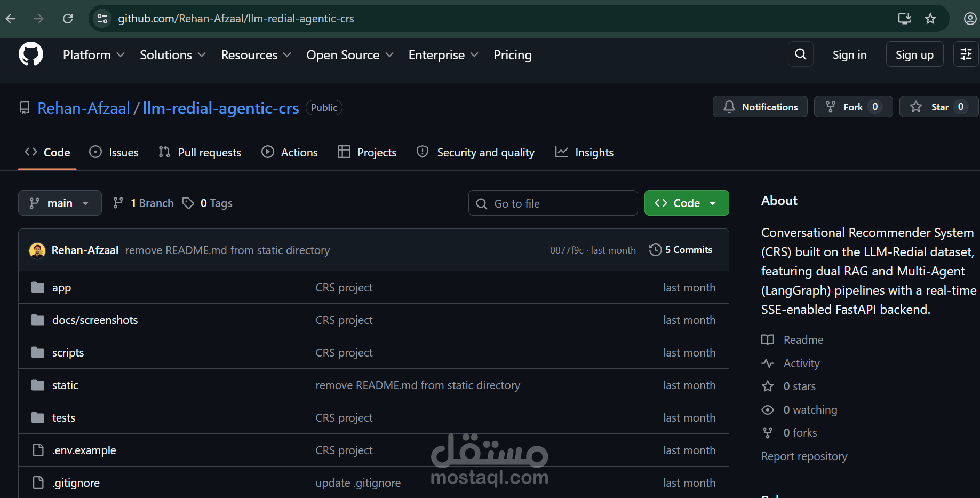Click Report repository link

coord(804,456)
